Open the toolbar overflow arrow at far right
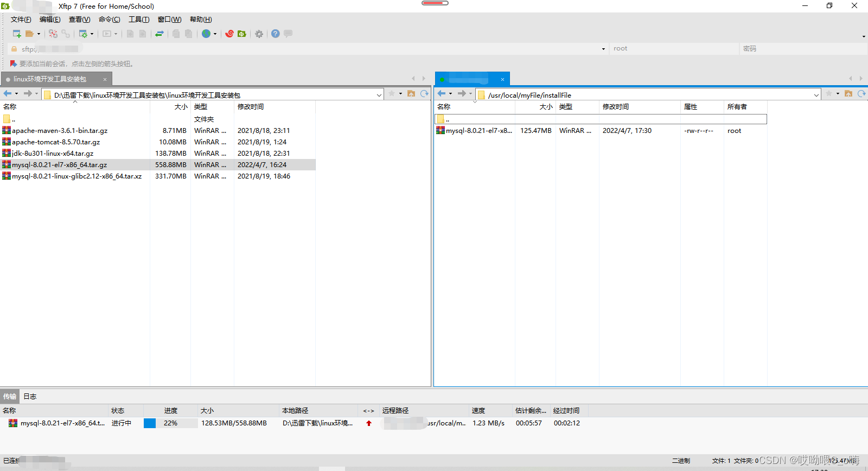This screenshot has width=868, height=471. click(x=864, y=36)
